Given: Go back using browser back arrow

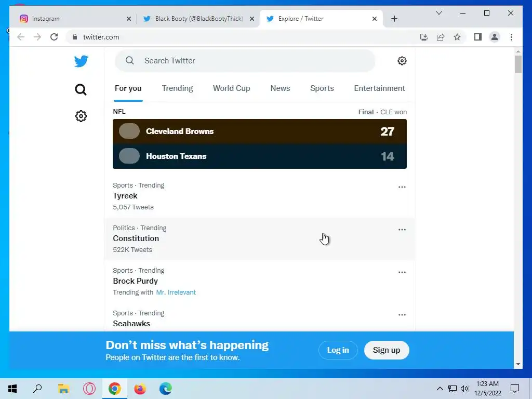Looking at the screenshot, I should [21, 37].
